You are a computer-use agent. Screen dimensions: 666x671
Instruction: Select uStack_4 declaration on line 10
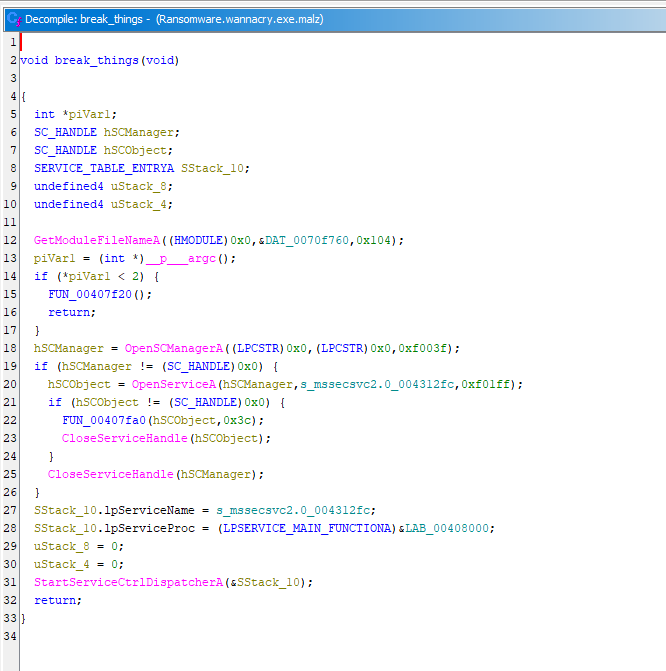coord(139,204)
